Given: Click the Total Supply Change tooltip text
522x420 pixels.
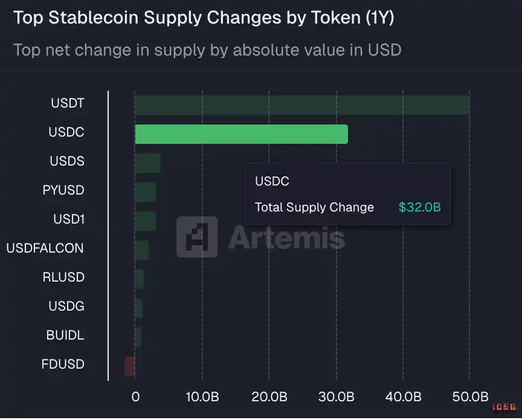Looking at the screenshot, I should coord(314,207).
